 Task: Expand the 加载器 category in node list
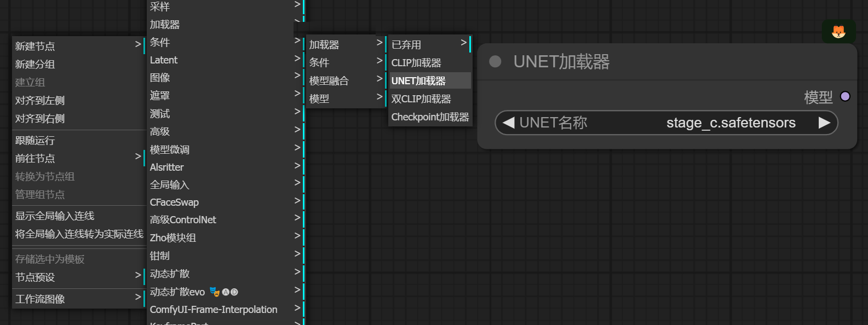coord(225,24)
